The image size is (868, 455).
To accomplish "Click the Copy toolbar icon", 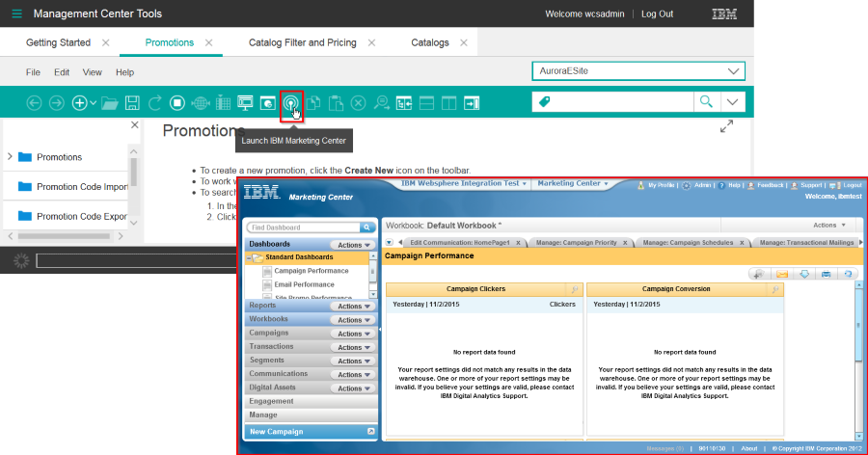I will pyautogui.click(x=313, y=103).
